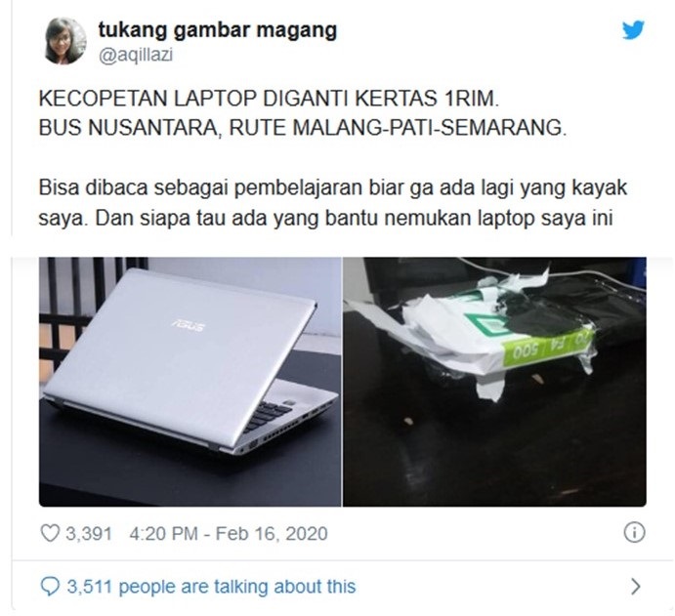Click the speech bubble reply icon
This screenshot has height=616, width=675.
coord(50,587)
